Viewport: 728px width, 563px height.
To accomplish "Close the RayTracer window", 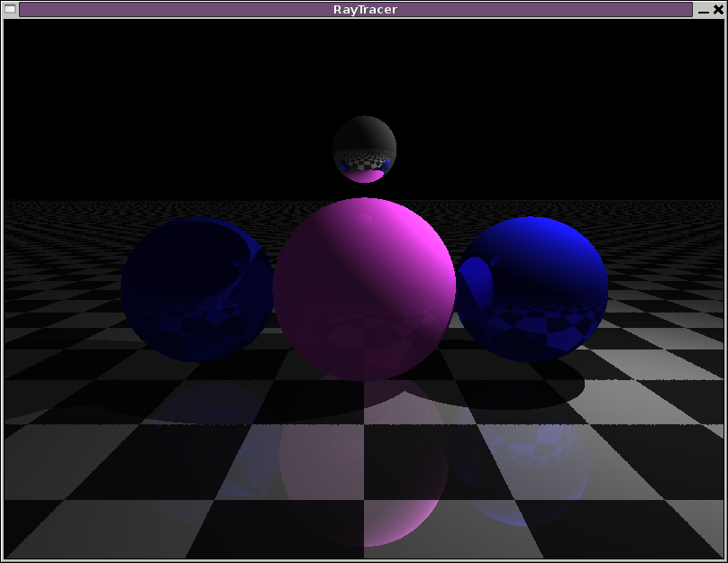I will 718,9.
